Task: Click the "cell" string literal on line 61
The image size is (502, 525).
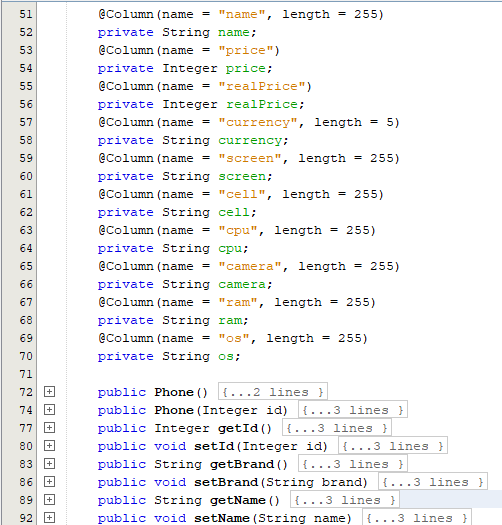Action: coord(242,195)
